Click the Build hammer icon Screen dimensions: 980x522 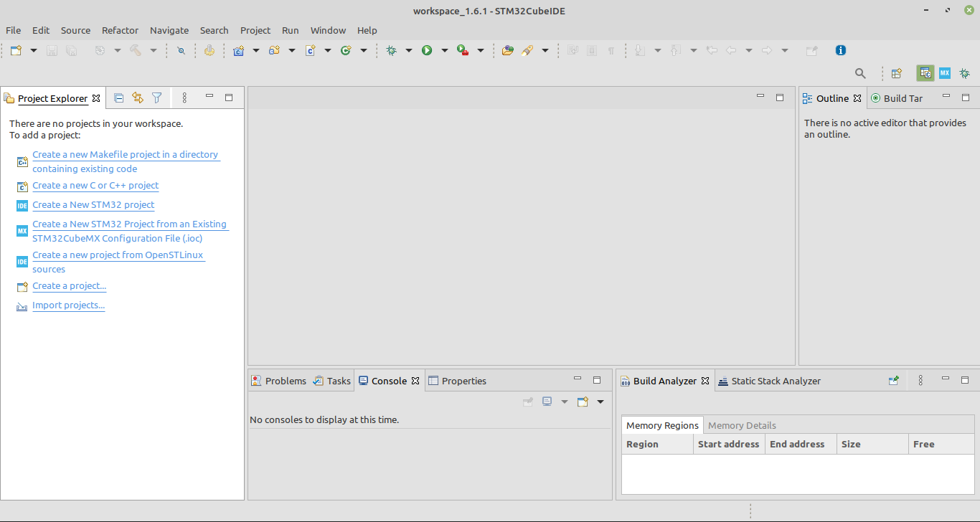(136, 50)
